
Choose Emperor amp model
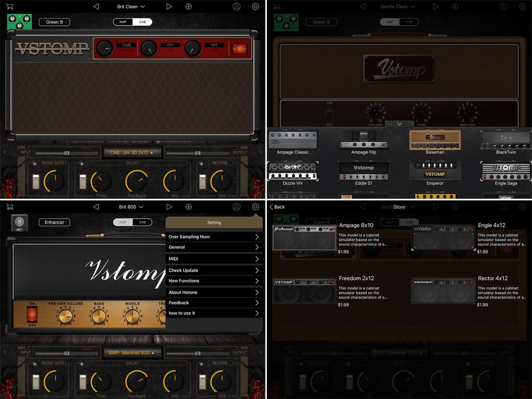pyautogui.click(x=435, y=174)
